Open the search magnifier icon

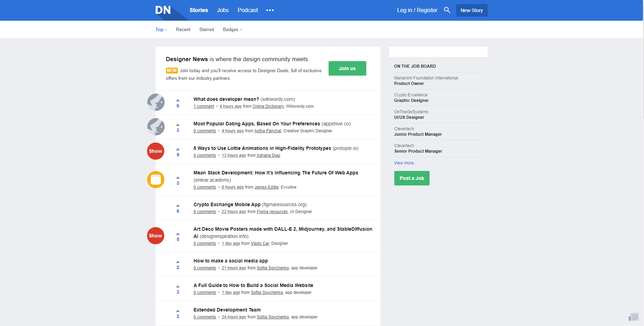[447, 10]
